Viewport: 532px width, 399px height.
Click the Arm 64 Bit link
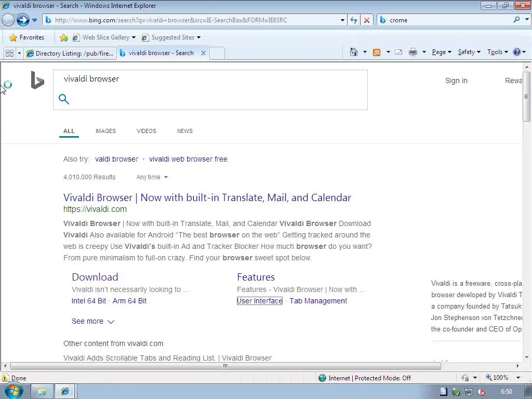pyautogui.click(x=129, y=301)
